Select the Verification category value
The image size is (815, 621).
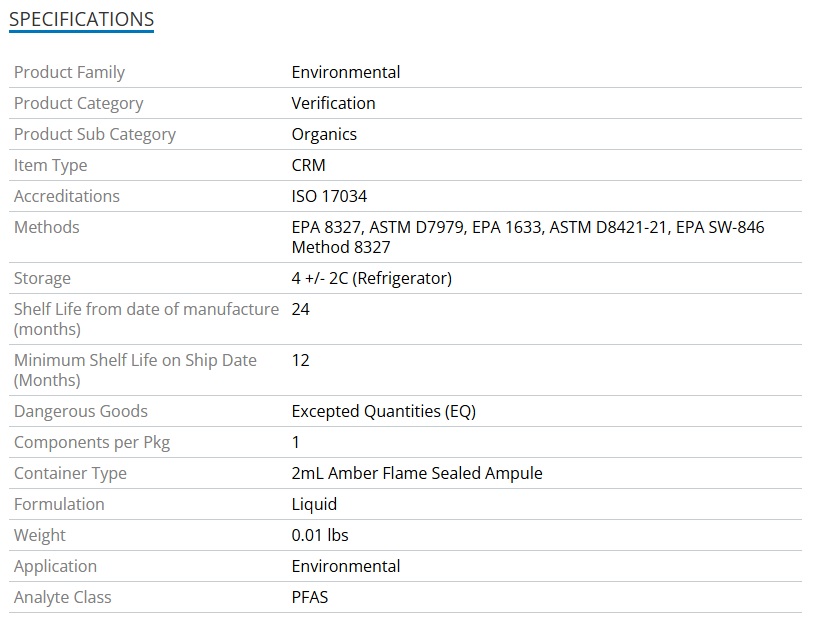pyautogui.click(x=333, y=103)
